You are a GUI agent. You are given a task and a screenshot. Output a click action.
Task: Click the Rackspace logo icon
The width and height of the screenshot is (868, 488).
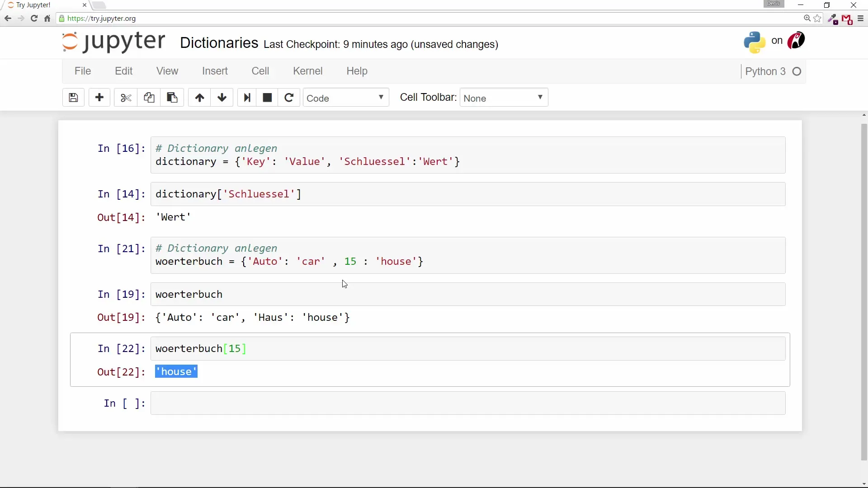click(796, 41)
